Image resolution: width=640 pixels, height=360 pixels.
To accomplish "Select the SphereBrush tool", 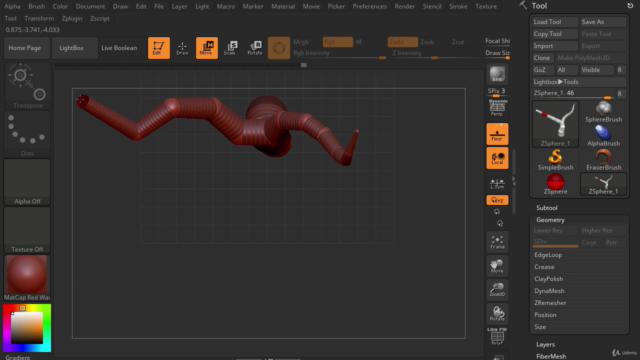I will [x=603, y=112].
